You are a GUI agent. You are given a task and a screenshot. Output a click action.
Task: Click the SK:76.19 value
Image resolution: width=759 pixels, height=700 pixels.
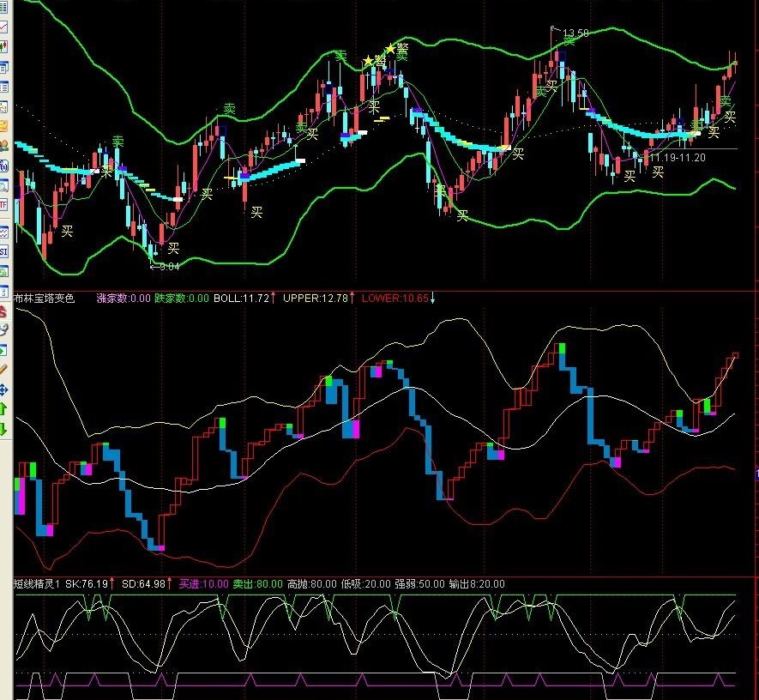click(87, 584)
